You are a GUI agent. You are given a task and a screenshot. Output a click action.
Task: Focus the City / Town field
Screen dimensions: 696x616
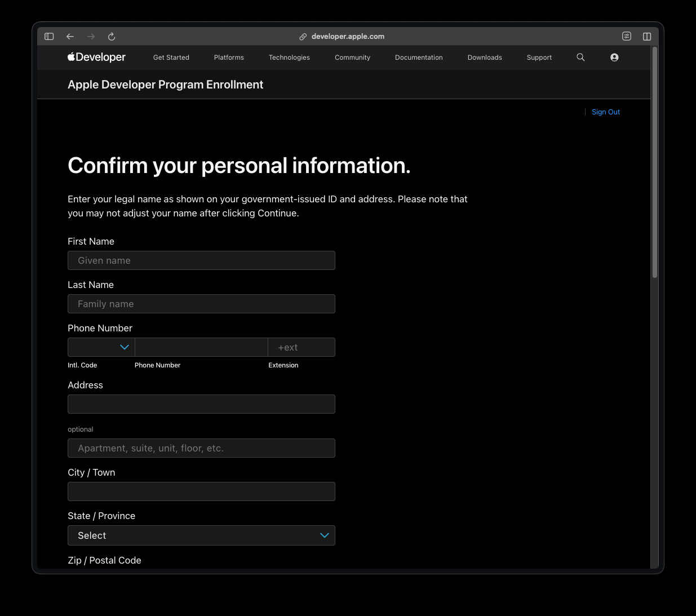[201, 491]
